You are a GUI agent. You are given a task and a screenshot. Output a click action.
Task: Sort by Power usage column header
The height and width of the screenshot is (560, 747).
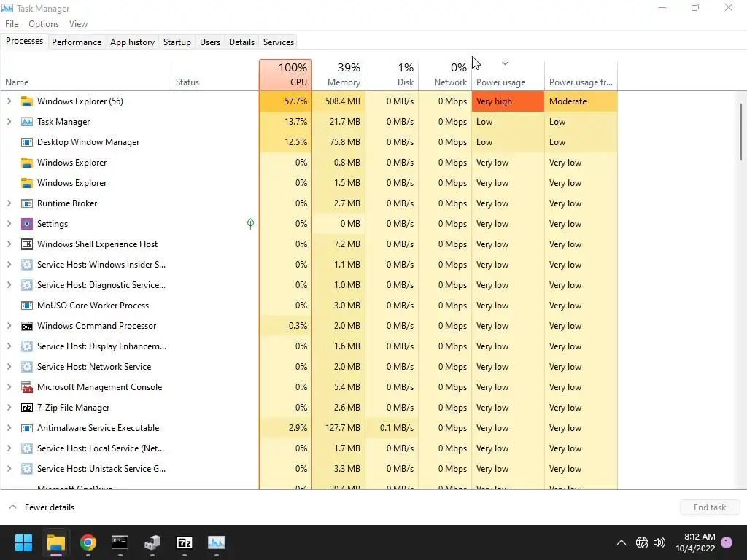(508, 75)
